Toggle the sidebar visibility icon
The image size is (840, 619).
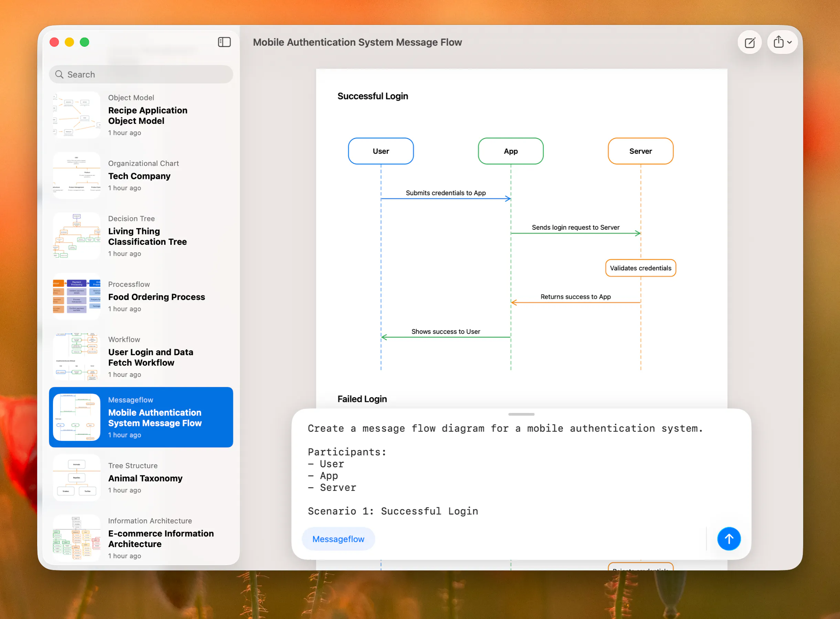pyautogui.click(x=224, y=42)
